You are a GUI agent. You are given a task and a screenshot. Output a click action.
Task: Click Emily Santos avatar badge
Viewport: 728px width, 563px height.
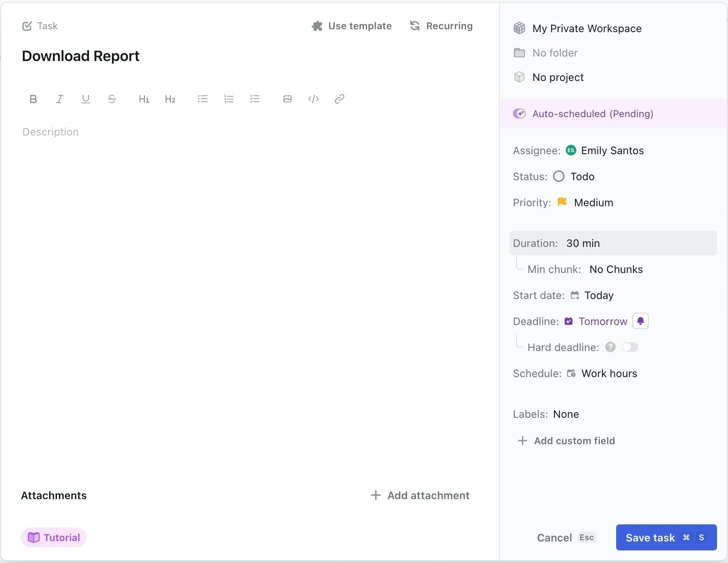tap(571, 150)
